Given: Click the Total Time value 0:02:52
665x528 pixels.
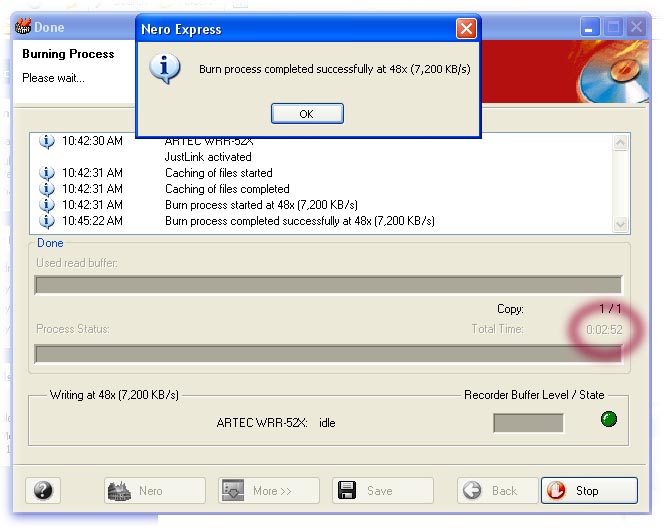Looking at the screenshot, I should (604, 330).
